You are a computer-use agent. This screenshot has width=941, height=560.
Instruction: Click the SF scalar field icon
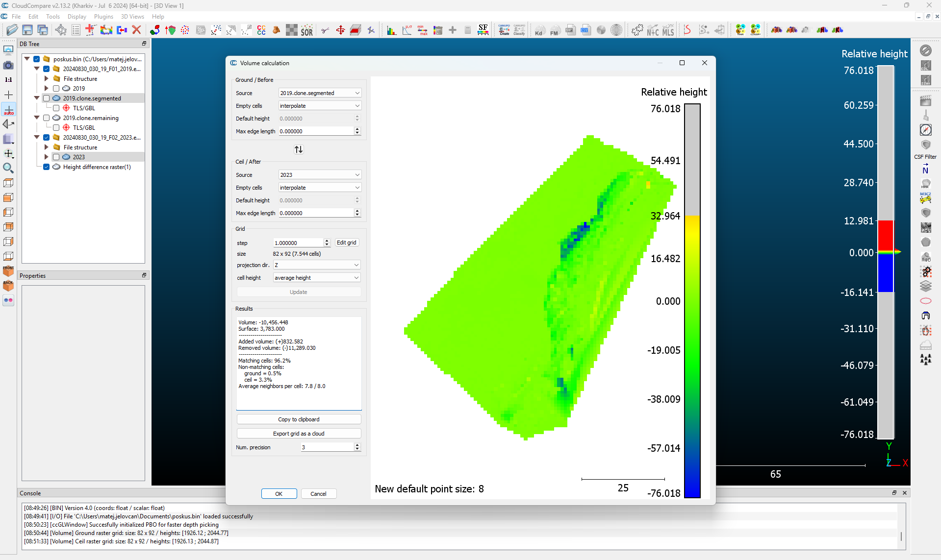483,30
